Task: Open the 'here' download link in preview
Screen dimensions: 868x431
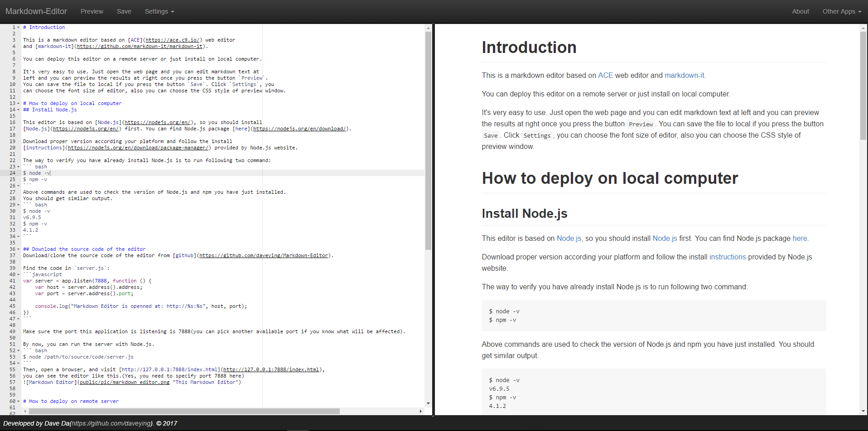Action: [x=800, y=239]
